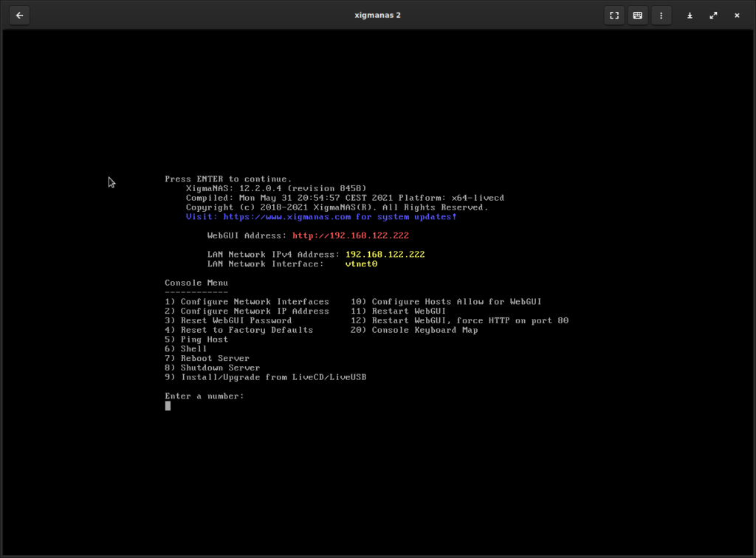The image size is (756, 558).
Task: Click the WebGUI Address label
Action: tap(247, 235)
